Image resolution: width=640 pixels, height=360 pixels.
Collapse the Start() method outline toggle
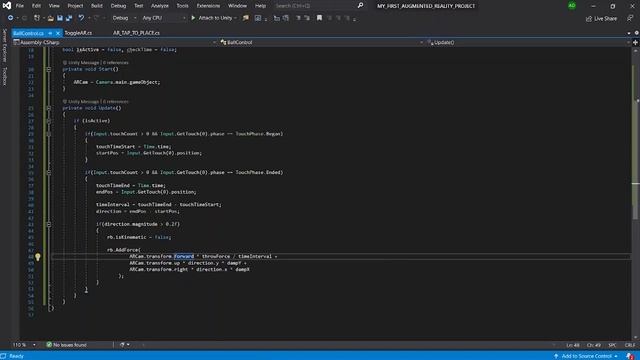click(x=49, y=69)
